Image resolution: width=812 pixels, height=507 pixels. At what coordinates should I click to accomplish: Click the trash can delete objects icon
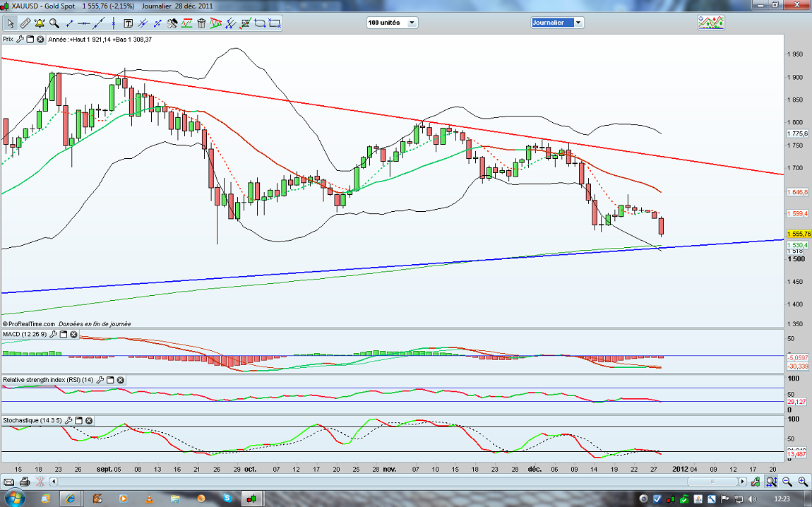coord(201,23)
